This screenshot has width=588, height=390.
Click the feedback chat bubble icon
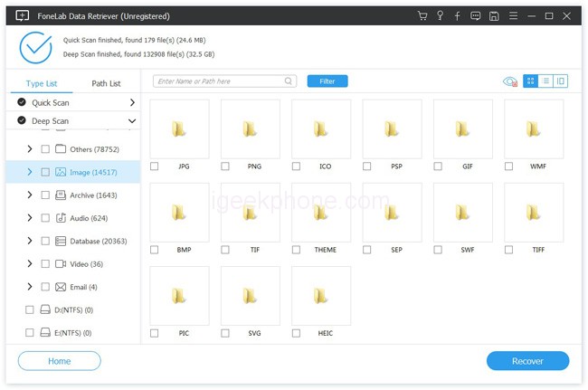[x=475, y=16]
